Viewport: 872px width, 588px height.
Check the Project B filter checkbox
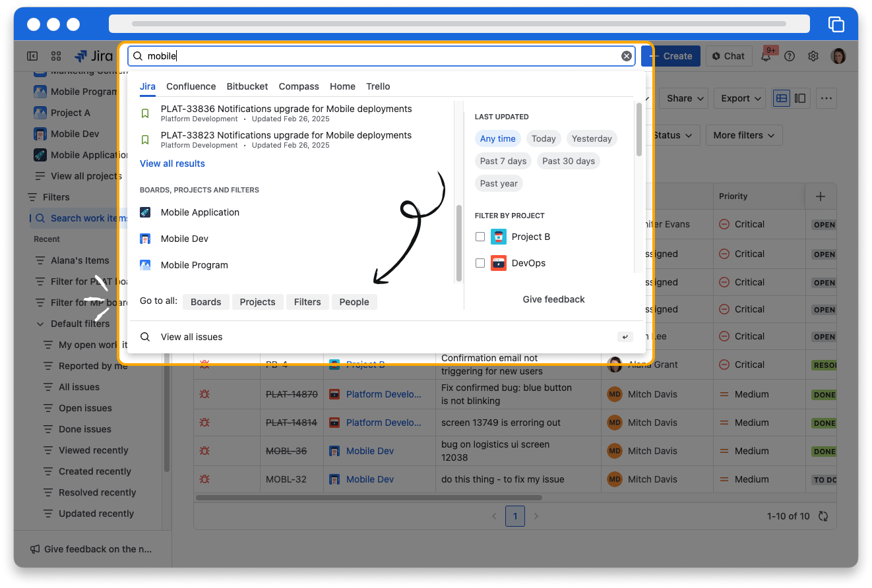[x=480, y=237]
